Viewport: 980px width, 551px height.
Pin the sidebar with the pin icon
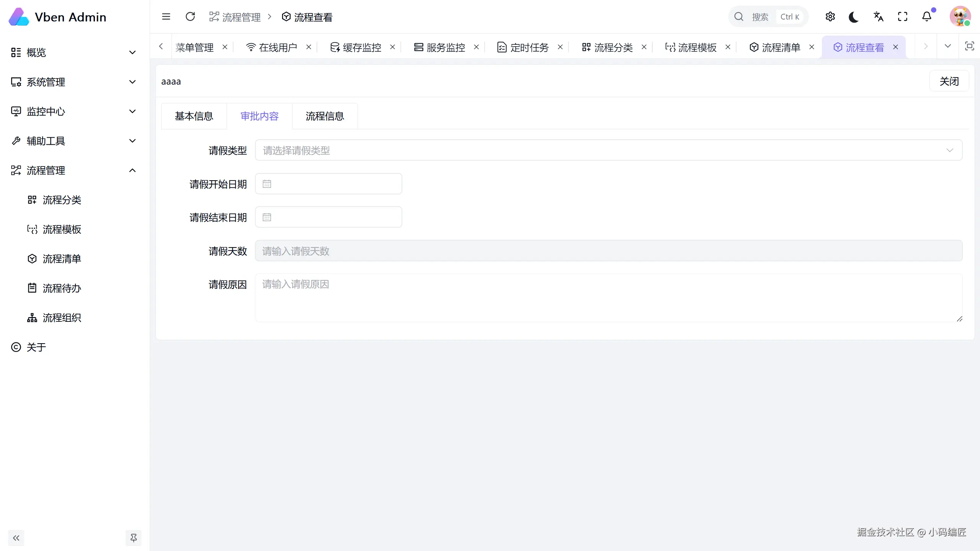click(x=134, y=538)
